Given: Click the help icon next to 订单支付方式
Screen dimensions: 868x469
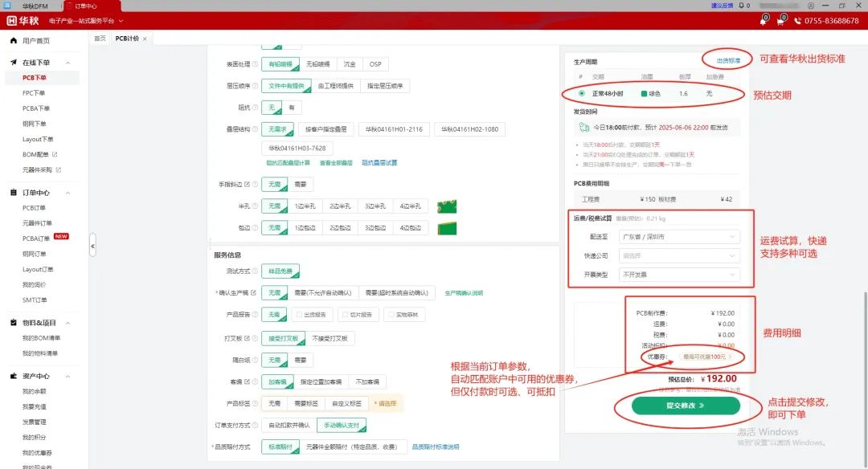Looking at the screenshot, I should click(x=256, y=426).
